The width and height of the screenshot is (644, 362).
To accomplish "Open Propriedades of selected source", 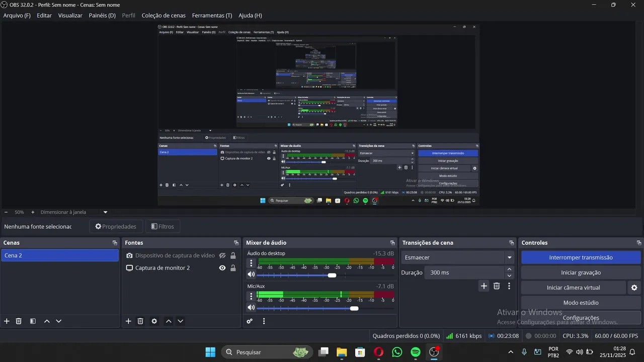I will (116, 227).
